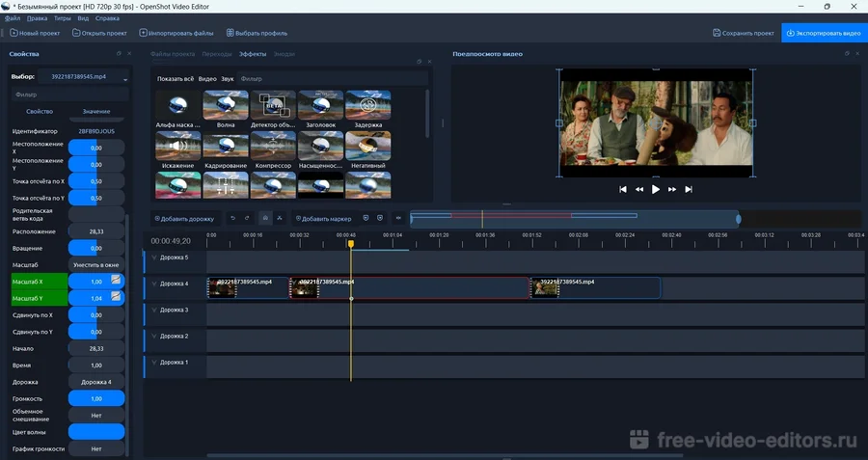Click the Фильтр field in the properties panel
This screenshot has width=868, height=460.
coord(68,95)
